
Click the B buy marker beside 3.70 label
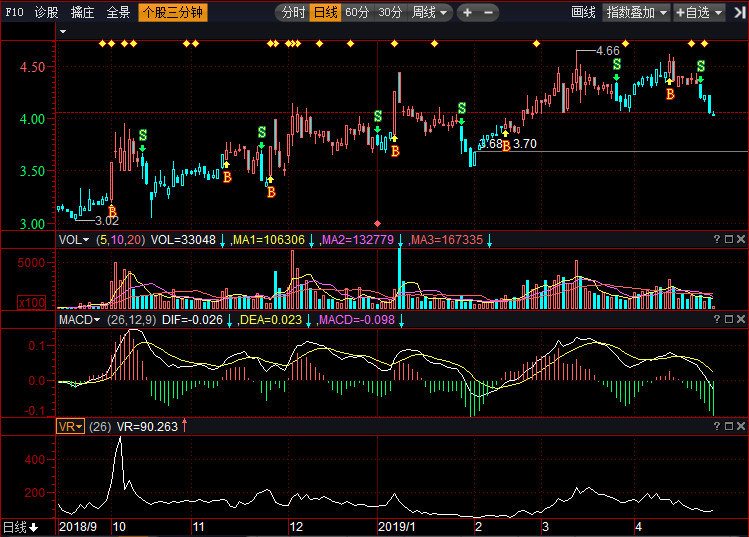click(506, 146)
